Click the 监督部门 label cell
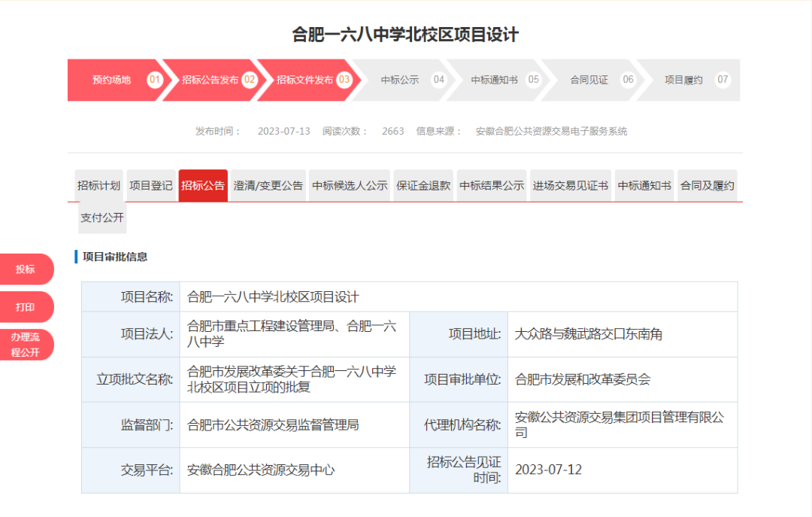The height and width of the screenshot is (517, 812). pos(131,425)
